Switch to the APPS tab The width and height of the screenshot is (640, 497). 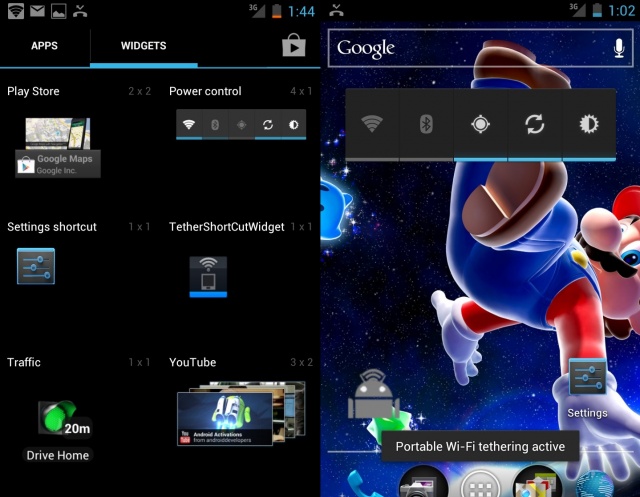[44, 46]
